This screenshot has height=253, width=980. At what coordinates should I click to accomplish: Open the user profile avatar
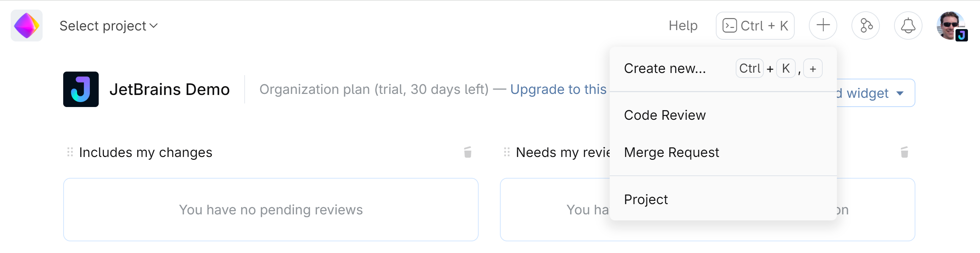(x=951, y=26)
